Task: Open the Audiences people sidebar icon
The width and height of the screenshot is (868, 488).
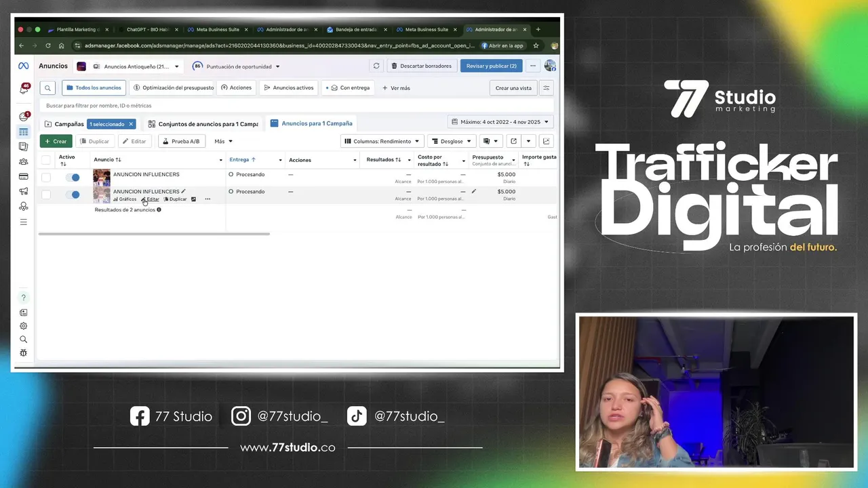Action: click(24, 161)
